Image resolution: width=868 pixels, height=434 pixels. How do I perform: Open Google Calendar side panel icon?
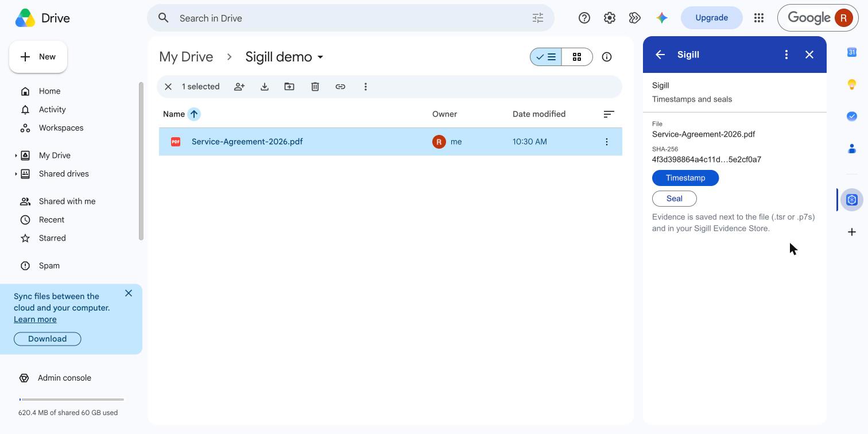pyautogui.click(x=852, y=52)
